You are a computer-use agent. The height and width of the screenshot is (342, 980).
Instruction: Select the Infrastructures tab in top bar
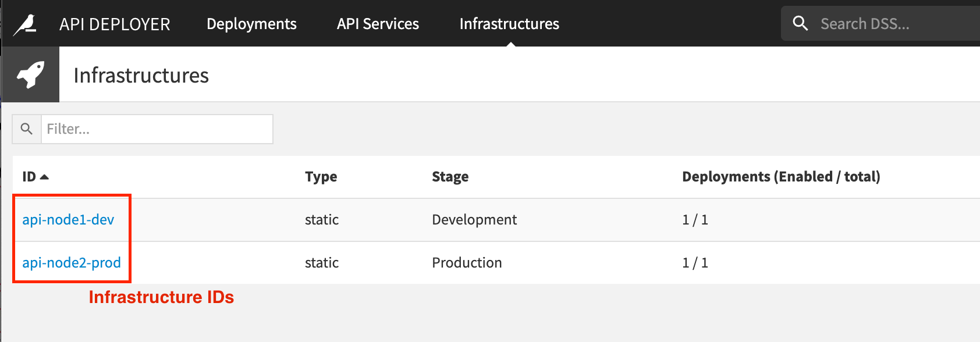click(x=509, y=24)
